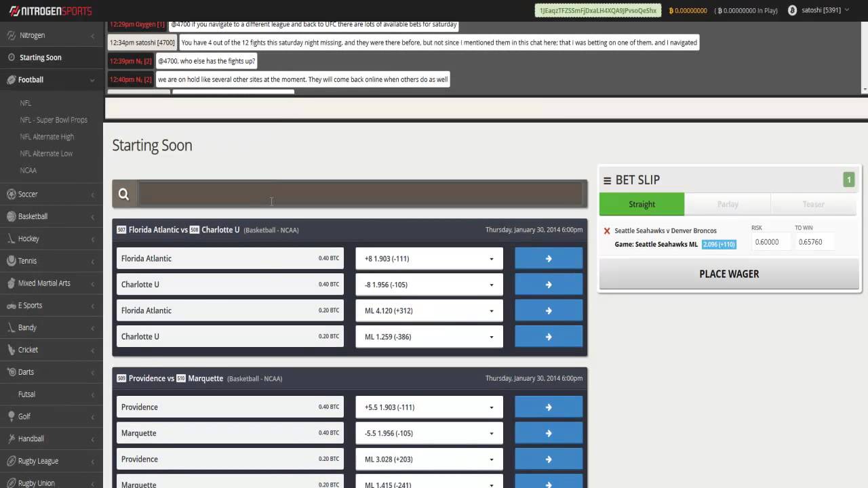Open Futsal in the sidebar
The height and width of the screenshot is (488, 868).
[26, 394]
